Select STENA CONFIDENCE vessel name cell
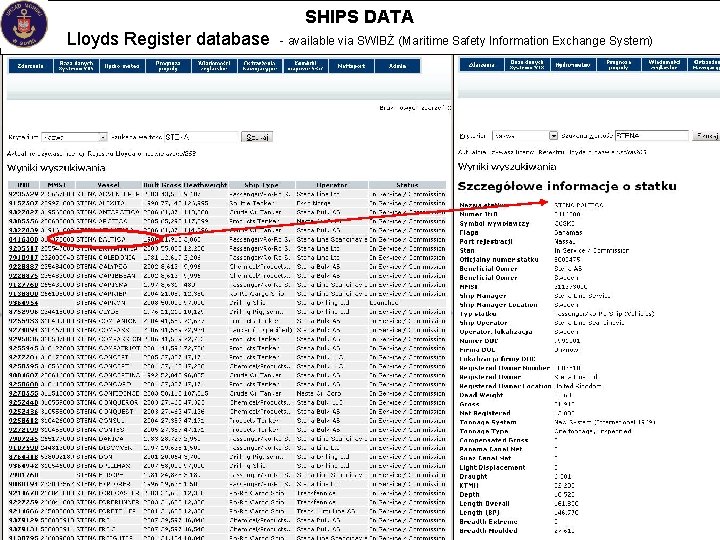 (108, 394)
